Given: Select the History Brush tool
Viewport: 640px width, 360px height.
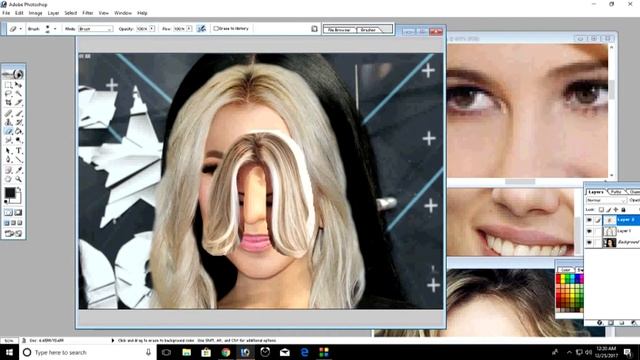Looking at the screenshot, I should coord(18,122).
